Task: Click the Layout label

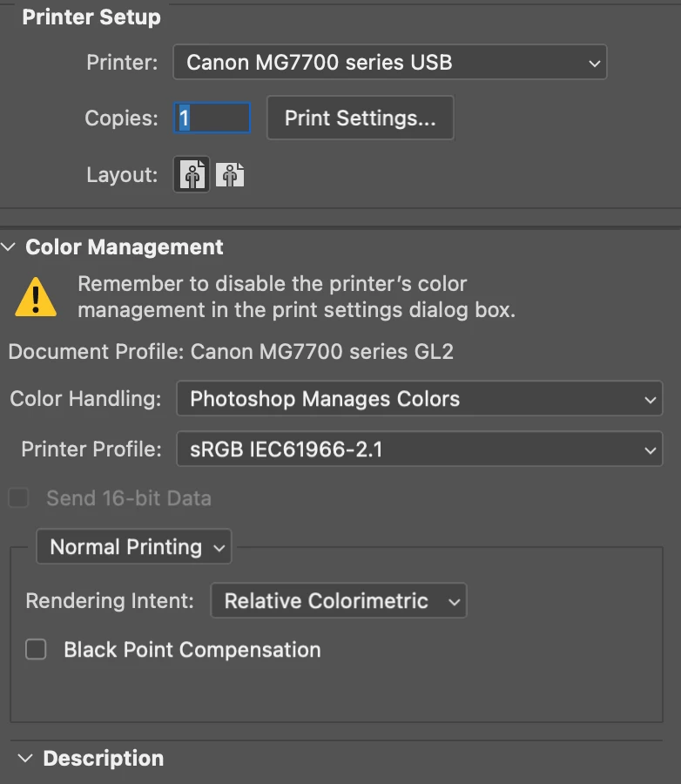Action: coord(122,175)
